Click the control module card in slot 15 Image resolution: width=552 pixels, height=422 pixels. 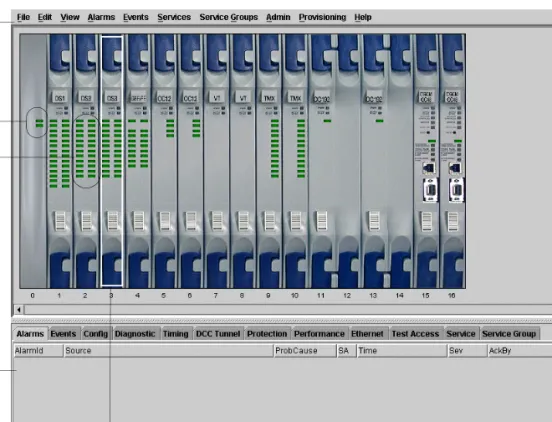pos(426,161)
